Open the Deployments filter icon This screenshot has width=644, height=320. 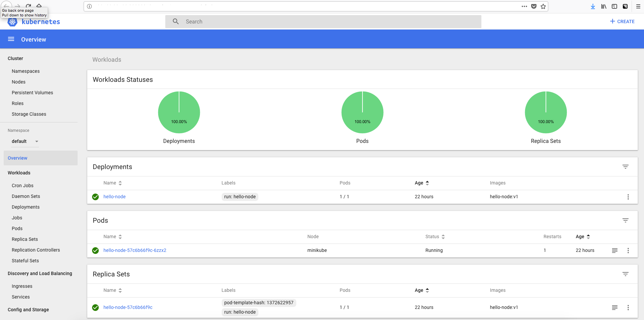(625, 167)
